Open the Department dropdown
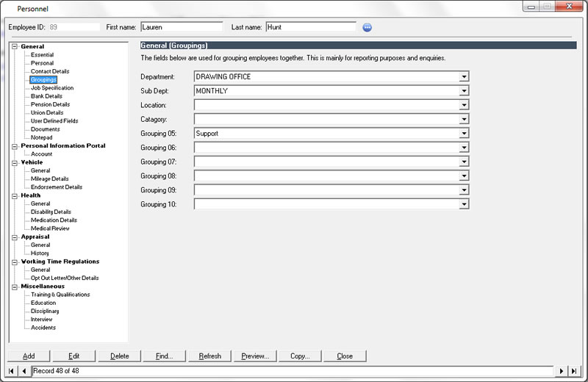 click(x=464, y=76)
